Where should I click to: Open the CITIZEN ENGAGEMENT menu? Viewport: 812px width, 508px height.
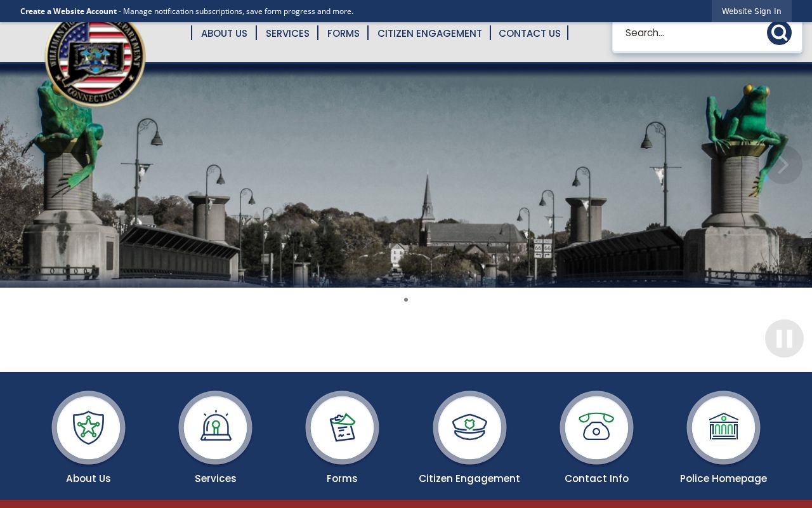(429, 33)
